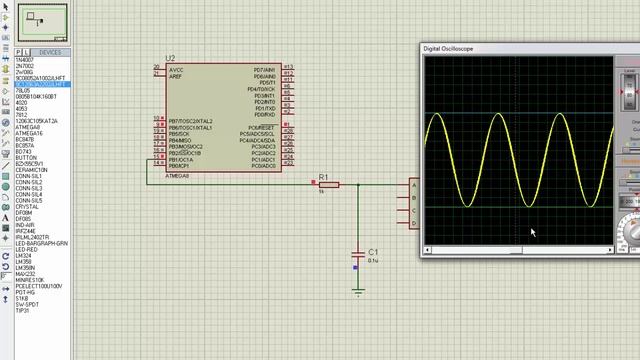Click the U2 ATMEGA8 chip body
The width and height of the screenshot is (640, 360).
pyautogui.click(x=223, y=117)
